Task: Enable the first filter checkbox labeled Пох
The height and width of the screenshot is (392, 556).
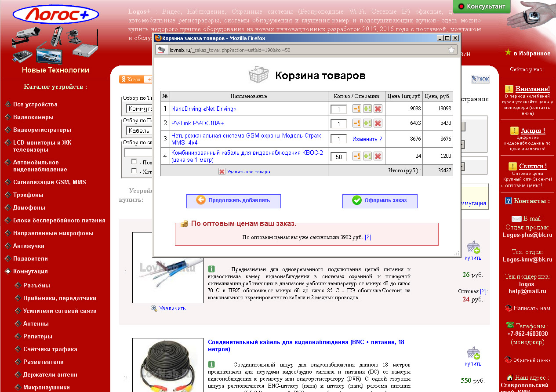Action: click(x=133, y=162)
